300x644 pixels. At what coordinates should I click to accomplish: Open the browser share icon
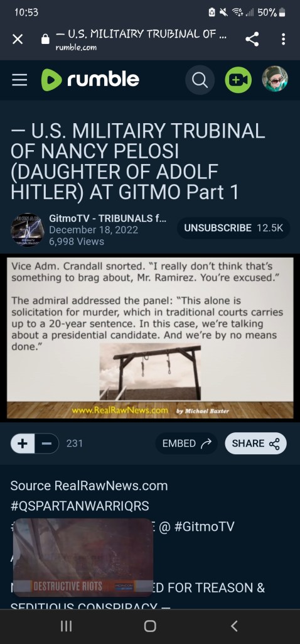[x=252, y=40]
